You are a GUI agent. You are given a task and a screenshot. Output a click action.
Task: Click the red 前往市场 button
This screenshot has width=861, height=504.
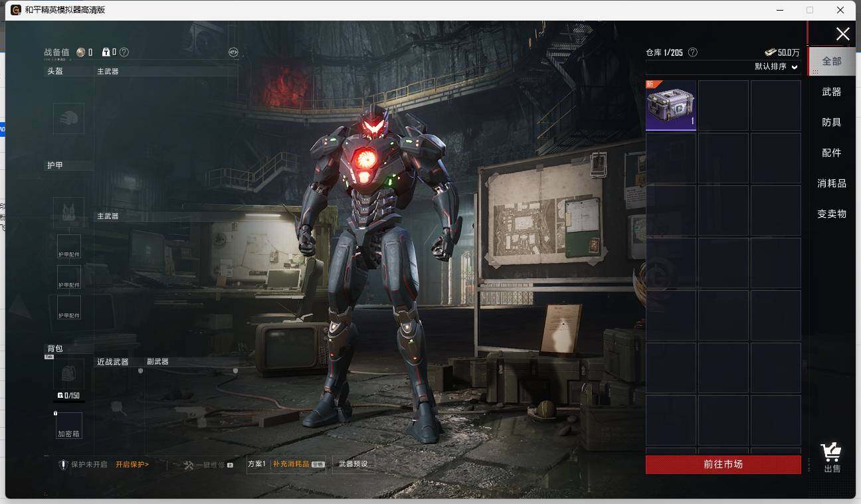click(723, 465)
